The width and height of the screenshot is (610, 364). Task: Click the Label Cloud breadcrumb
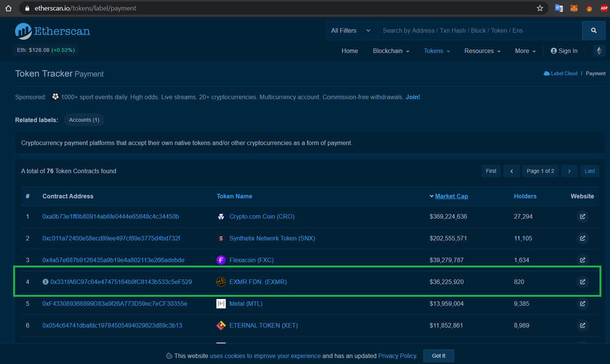coord(561,74)
